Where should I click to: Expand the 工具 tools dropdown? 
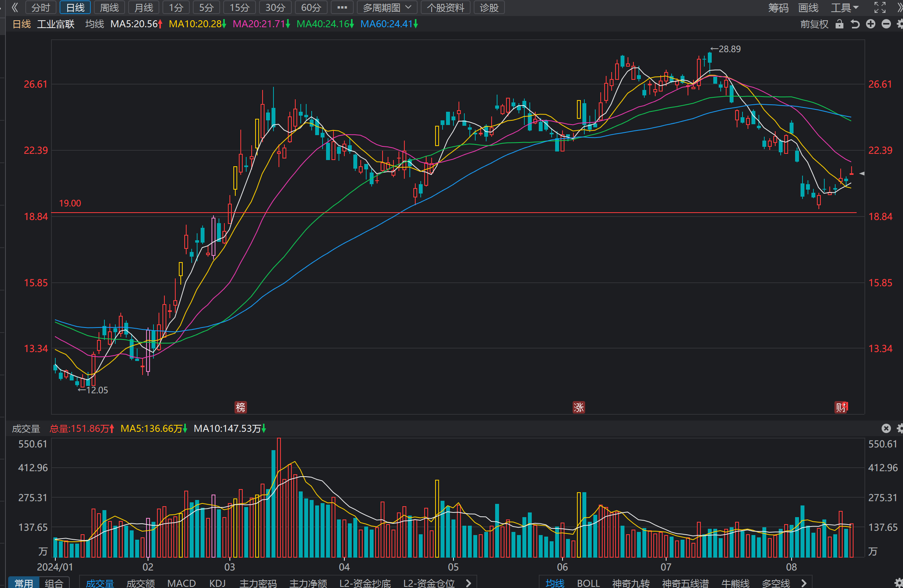pyautogui.click(x=845, y=7)
